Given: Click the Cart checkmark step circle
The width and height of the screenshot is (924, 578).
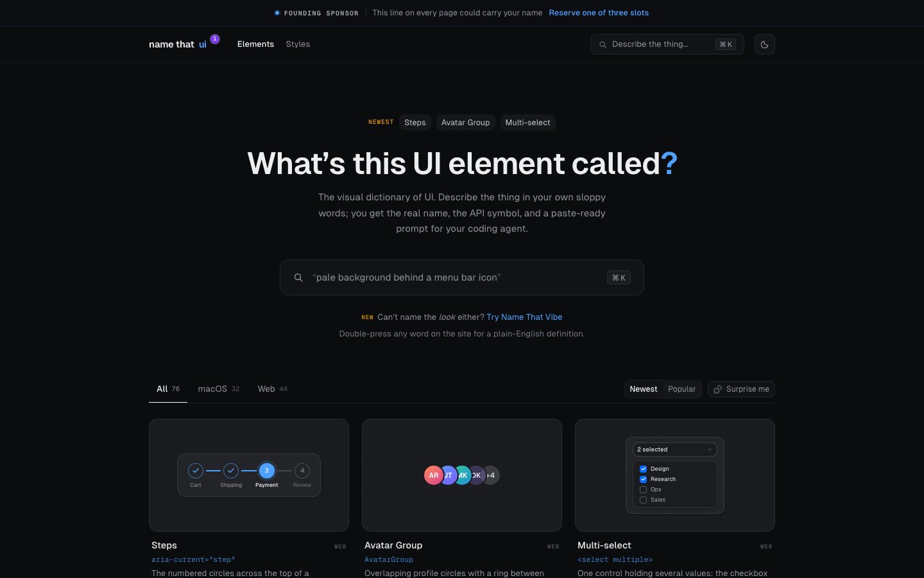Looking at the screenshot, I should (196, 471).
